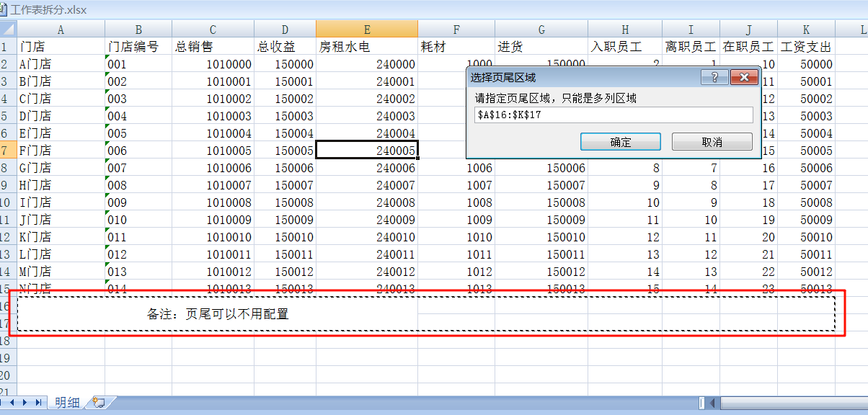Click the 耗材 header cell

point(456,47)
